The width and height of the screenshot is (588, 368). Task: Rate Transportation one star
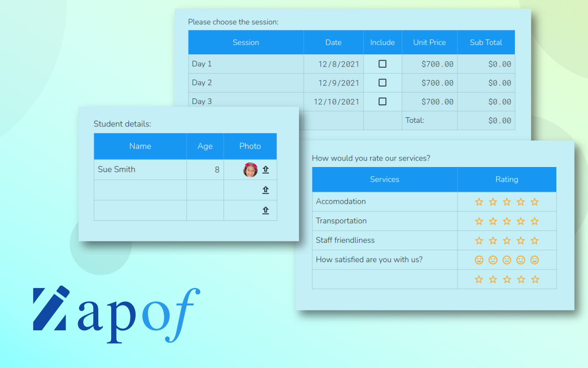(479, 221)
